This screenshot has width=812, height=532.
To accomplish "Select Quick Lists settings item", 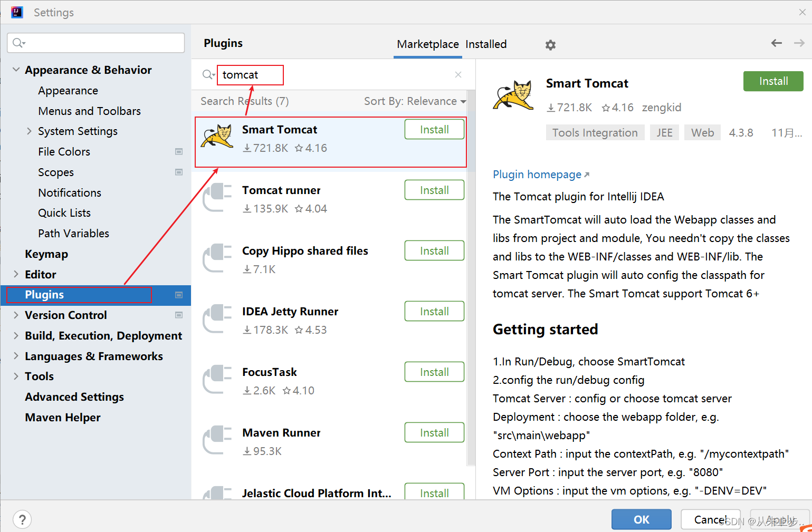I will tap(64, 213).
